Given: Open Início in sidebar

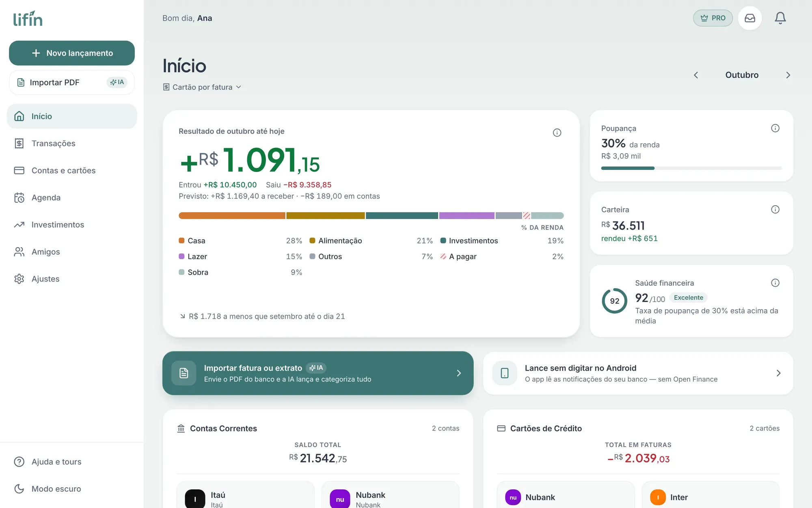Looking at the screenshot, I should click(72, 116).
